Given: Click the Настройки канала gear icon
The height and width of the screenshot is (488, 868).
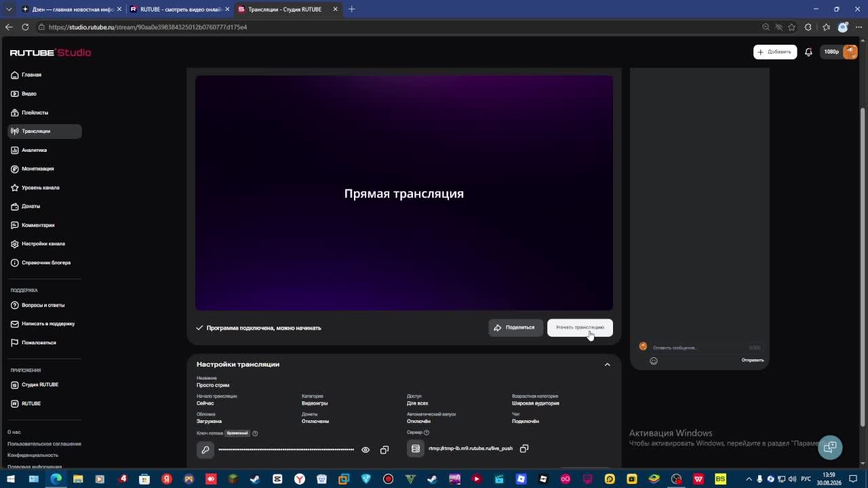Looking at the screenshot, I should (15, 244).
